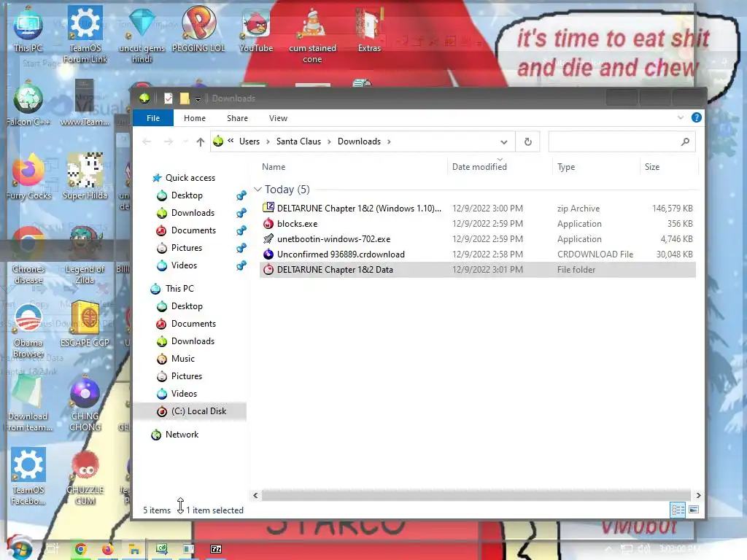Open recent locations dropdown arrow
This screenshot has height=560, width=747.
185,142
